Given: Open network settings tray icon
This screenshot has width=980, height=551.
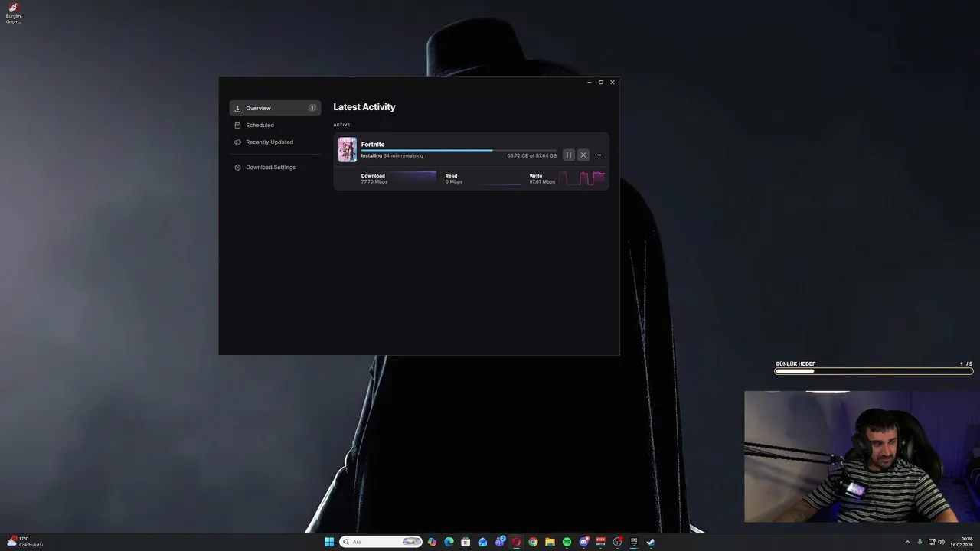Looking at the screenshot, I should click(932, 542).
